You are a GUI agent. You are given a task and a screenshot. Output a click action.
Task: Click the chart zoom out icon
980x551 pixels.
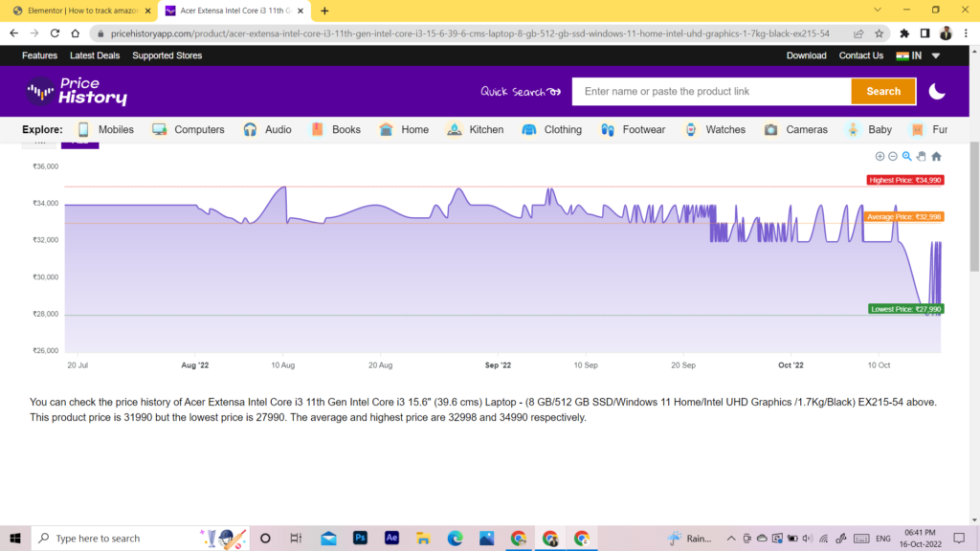tap(893, 156)
